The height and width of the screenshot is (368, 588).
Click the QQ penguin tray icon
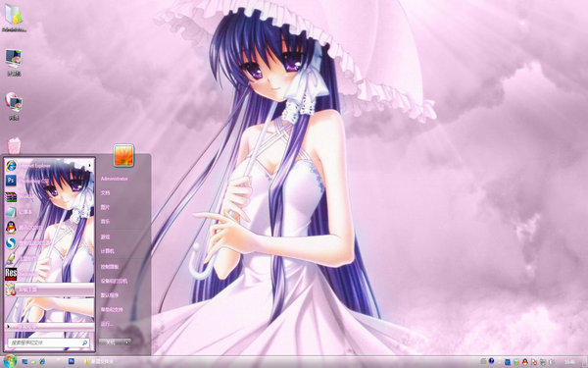point(524,361)
